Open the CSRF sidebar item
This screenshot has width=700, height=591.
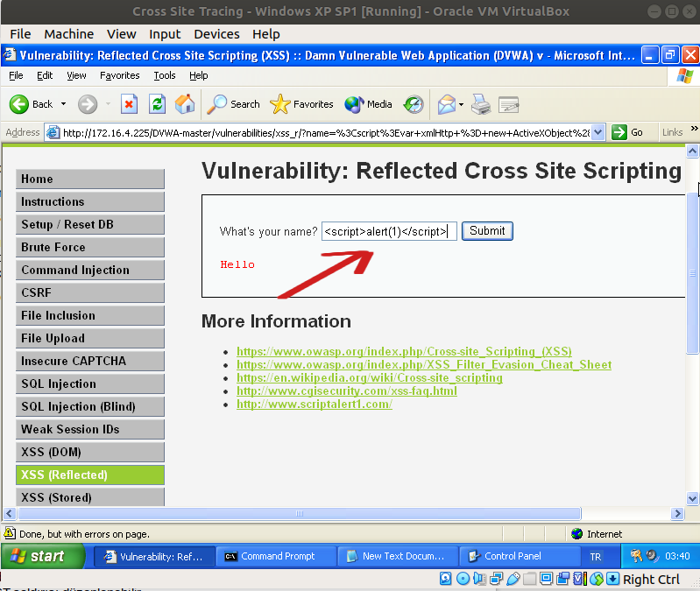[x=90, y=292]
